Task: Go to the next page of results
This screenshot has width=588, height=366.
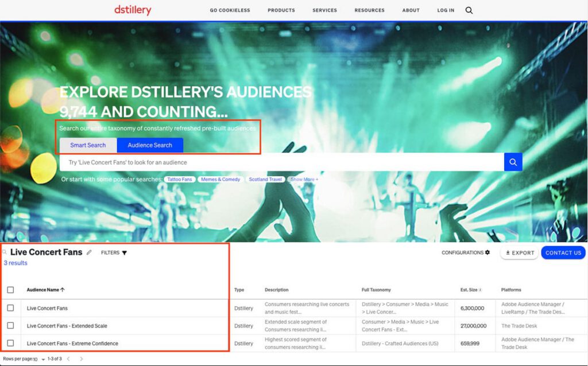Action: tap(82, 359)
